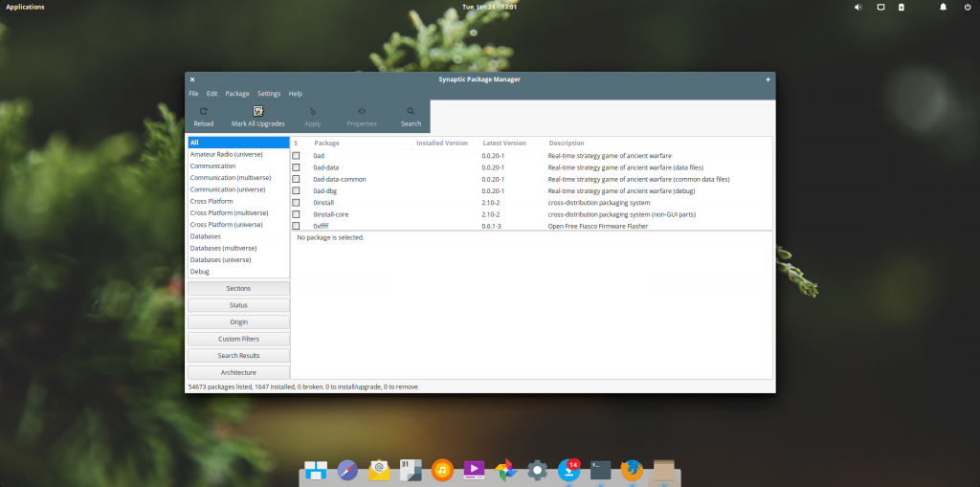The image size is (980, 487).
Task: Select Cross Platform (multiverse) category
Action: [238, 212]
